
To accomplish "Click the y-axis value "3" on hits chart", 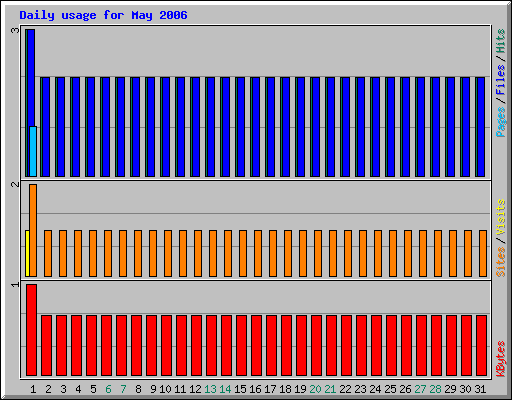I will [x=15, y=30].
